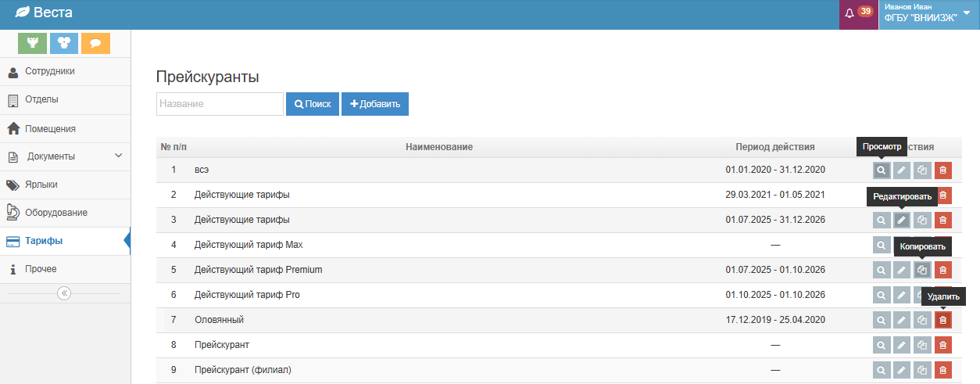This screenshot has width=980, height=384.
Task: Copy the Действующий тариф Premium price list
Action: pos(922,271)
